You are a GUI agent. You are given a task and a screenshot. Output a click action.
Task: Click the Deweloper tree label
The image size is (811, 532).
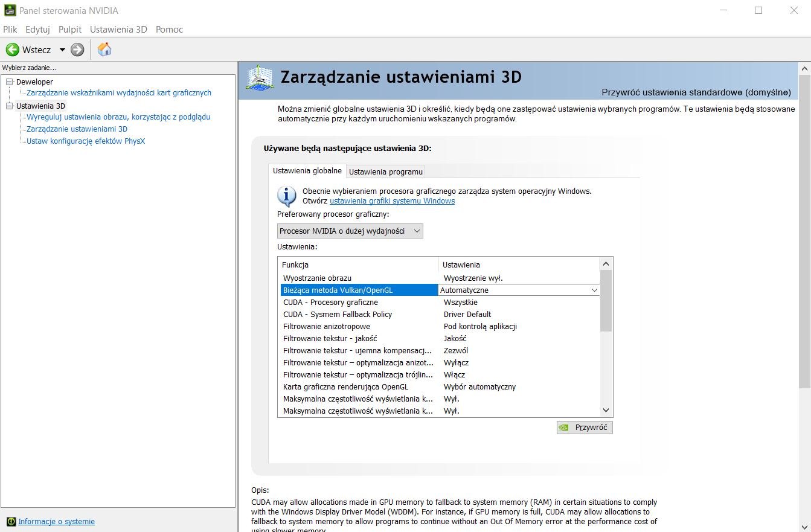[x=34, y=82]
